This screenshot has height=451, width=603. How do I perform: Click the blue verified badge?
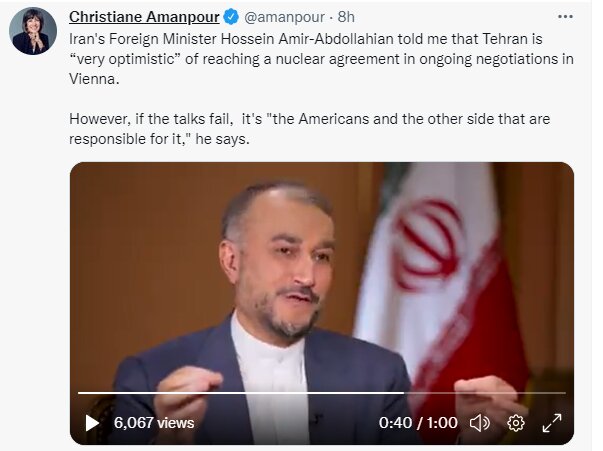point(231,17)
